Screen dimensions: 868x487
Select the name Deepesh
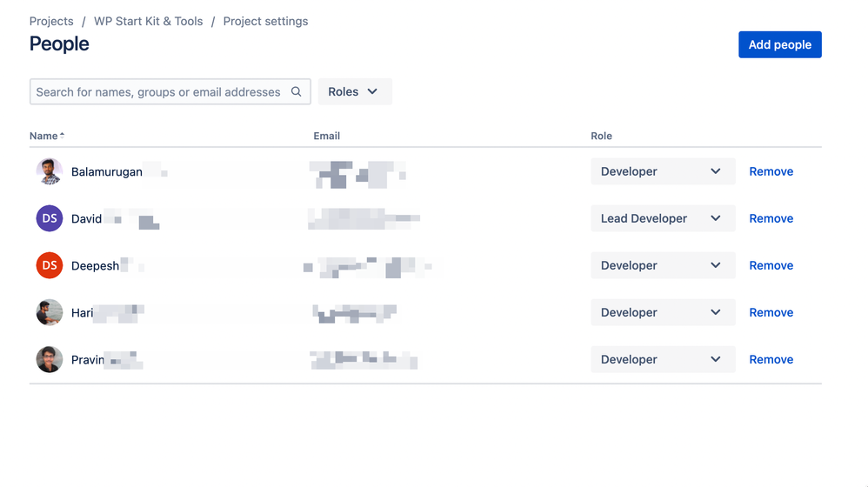(x=95, y=266)
